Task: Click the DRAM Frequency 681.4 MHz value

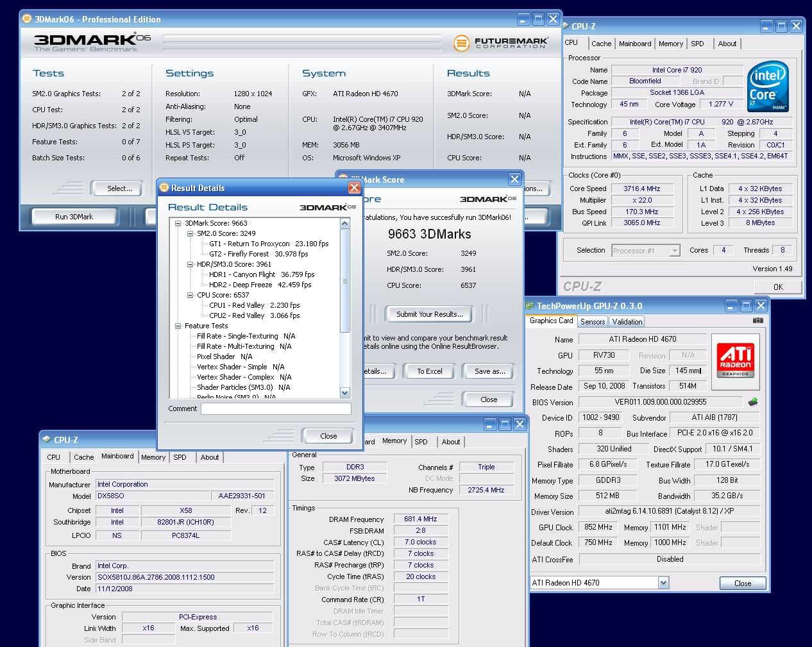Action: [421, 519]
